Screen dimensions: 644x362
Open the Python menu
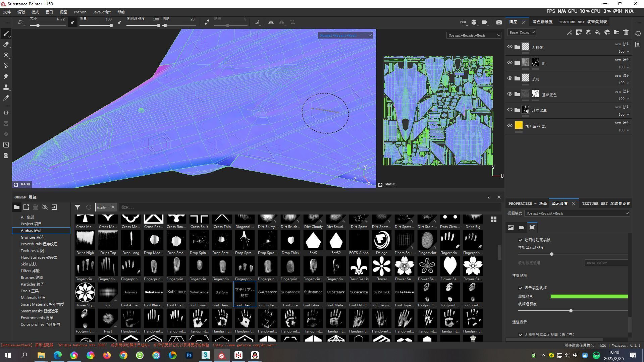(80, 12)
